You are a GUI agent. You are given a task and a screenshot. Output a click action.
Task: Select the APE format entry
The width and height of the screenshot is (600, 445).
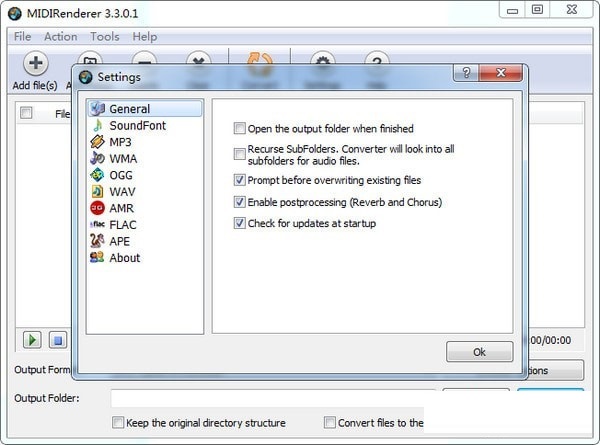pyautogui.click(x=119, y=241)
